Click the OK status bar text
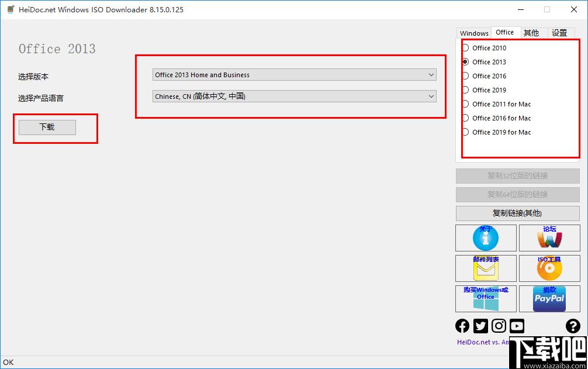 click(8, 362)
